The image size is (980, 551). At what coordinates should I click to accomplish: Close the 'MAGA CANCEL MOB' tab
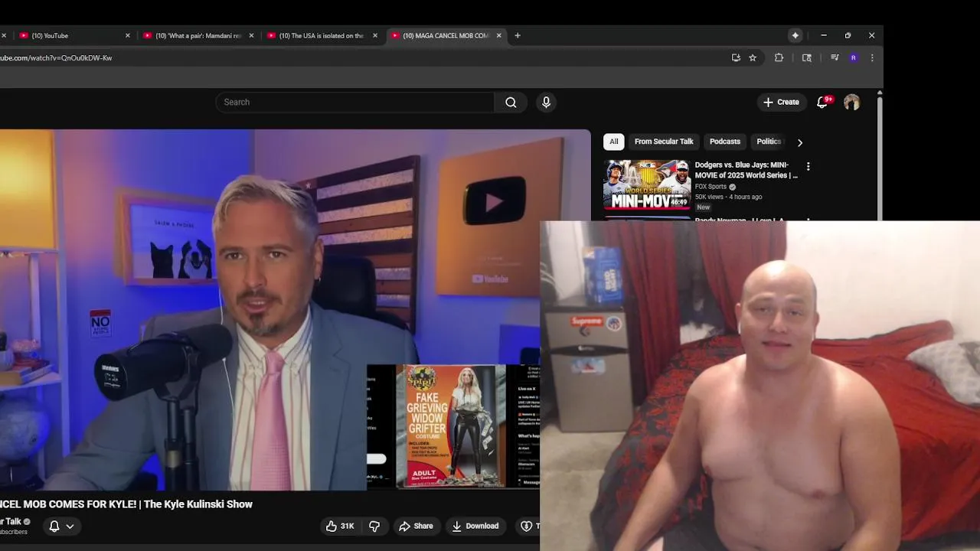tap(498, 35)
